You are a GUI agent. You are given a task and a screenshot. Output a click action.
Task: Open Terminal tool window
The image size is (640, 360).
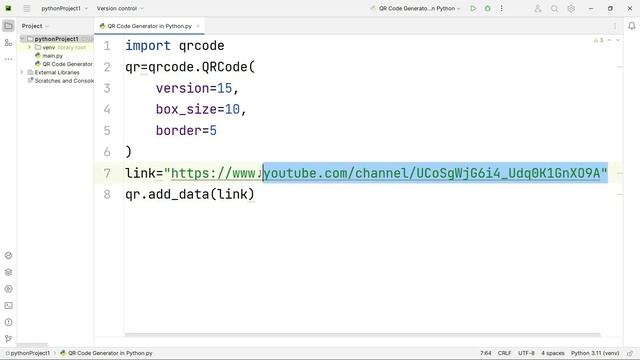[x=8, y=305]
